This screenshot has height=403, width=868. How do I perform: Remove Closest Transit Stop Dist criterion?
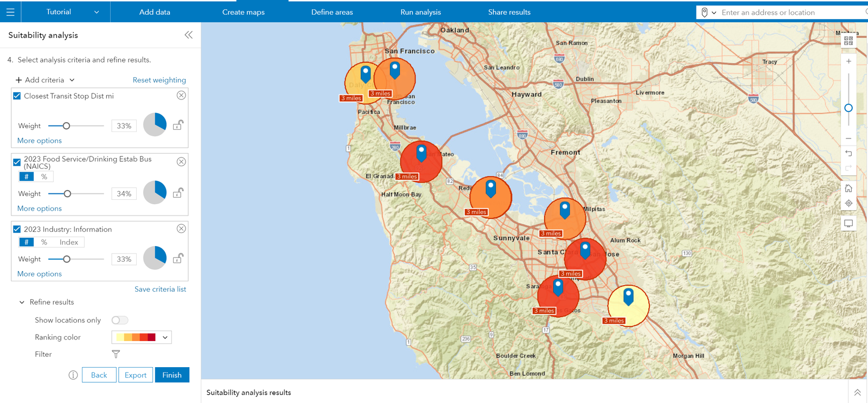click(181, 96)
